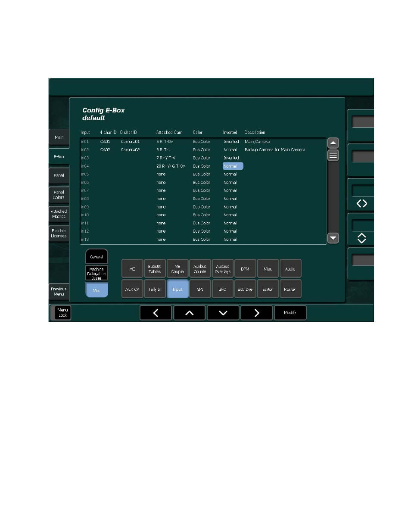Click the list scrollbar track
411x532 pixels.
(x=333, y=197)
